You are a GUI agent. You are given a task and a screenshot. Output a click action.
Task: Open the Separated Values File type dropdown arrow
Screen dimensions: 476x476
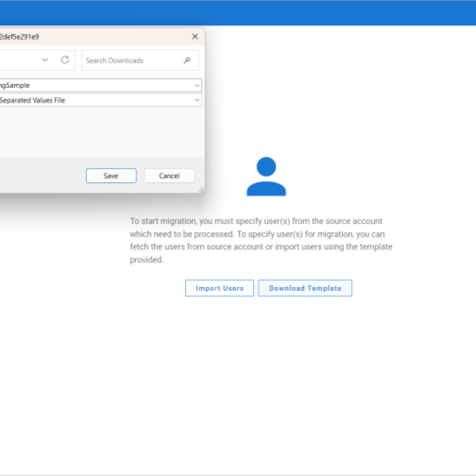[x=196, y=100]
